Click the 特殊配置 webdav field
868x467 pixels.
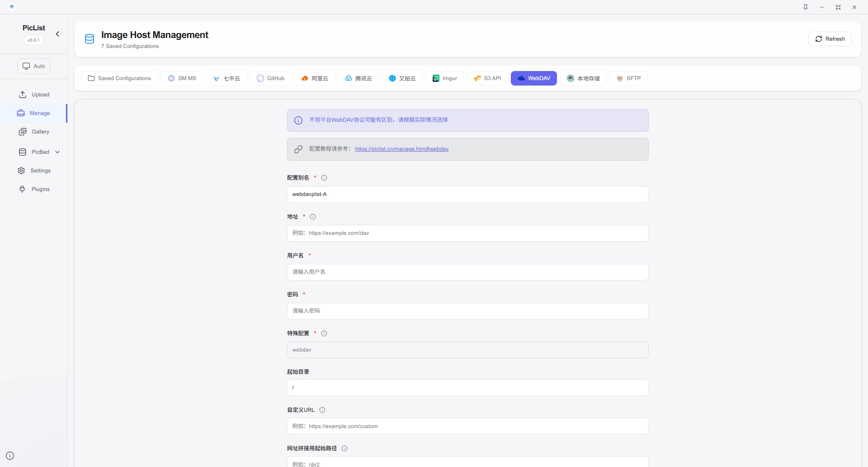467,350
